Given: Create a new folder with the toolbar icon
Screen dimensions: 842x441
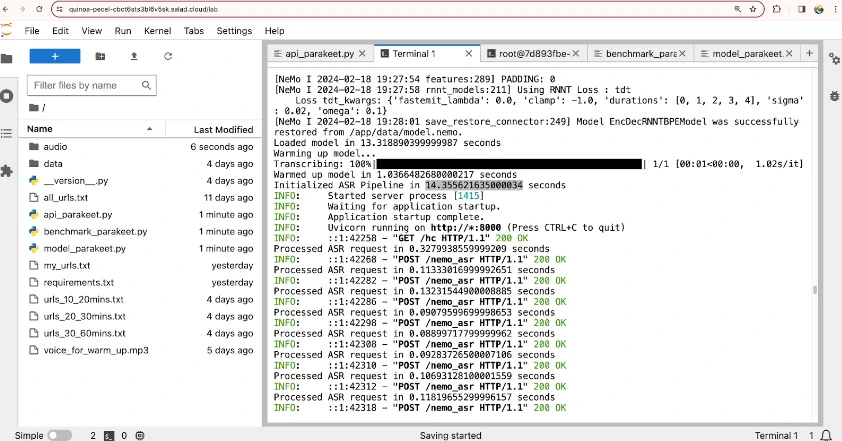Looking at the screenshot, I should tap(100, 56).
